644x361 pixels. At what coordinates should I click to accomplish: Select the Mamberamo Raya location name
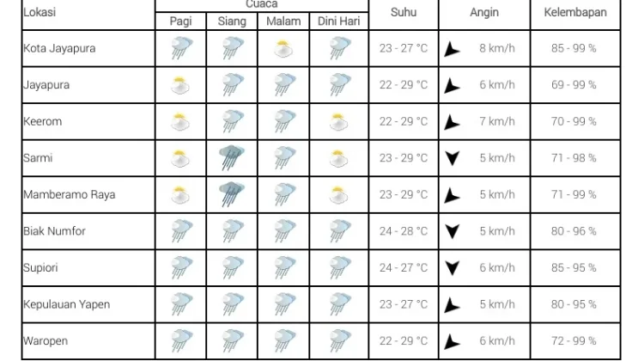pyautogui.click(x=69, y=194)
